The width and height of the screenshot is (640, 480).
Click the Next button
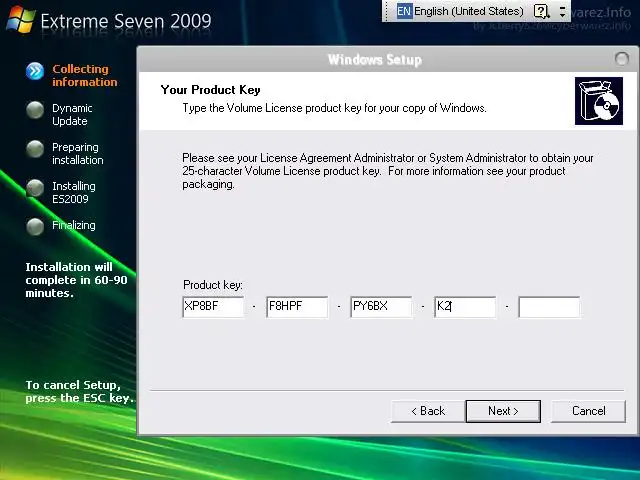point(503,411)
